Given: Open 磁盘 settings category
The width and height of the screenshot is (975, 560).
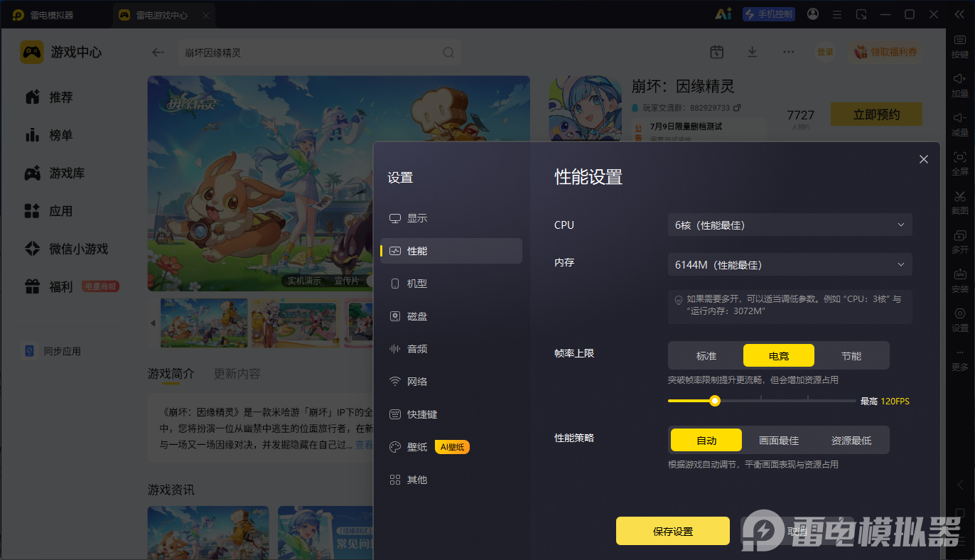Looking at the screenshot, I should [x=451, y=316].
